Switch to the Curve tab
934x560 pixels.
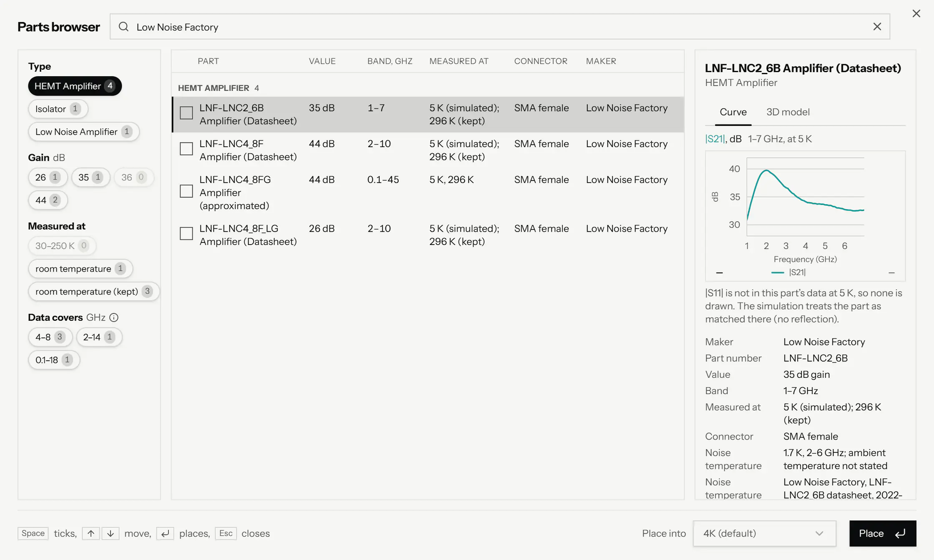click(x=733, y=112)
